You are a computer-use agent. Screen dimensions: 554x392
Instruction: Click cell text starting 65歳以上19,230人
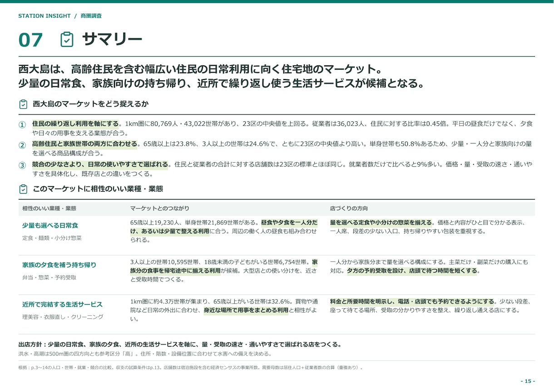pyautogui.click(x=224, y=231)
